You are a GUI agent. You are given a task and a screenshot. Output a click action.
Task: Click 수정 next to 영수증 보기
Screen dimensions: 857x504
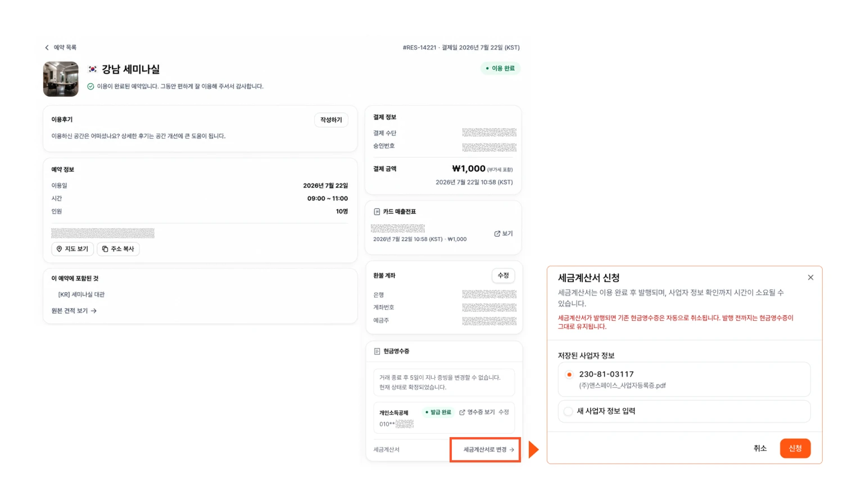(x=504, y=412)
